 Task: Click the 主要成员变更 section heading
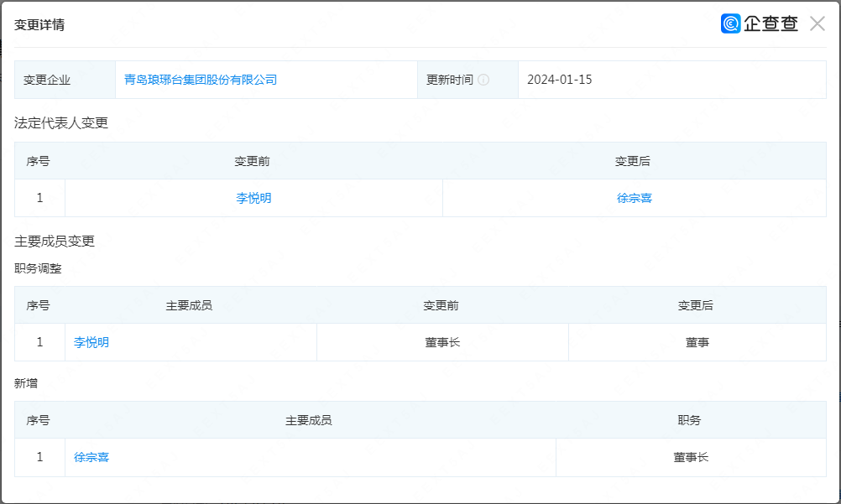pyautogui.click(x=55, y=242)
